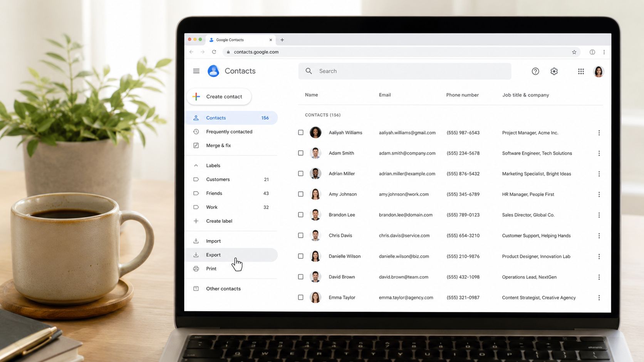Image resolution: width=644 pixels, height=362 pixels.
Task: Open a new browser tab
Action: 282,40
